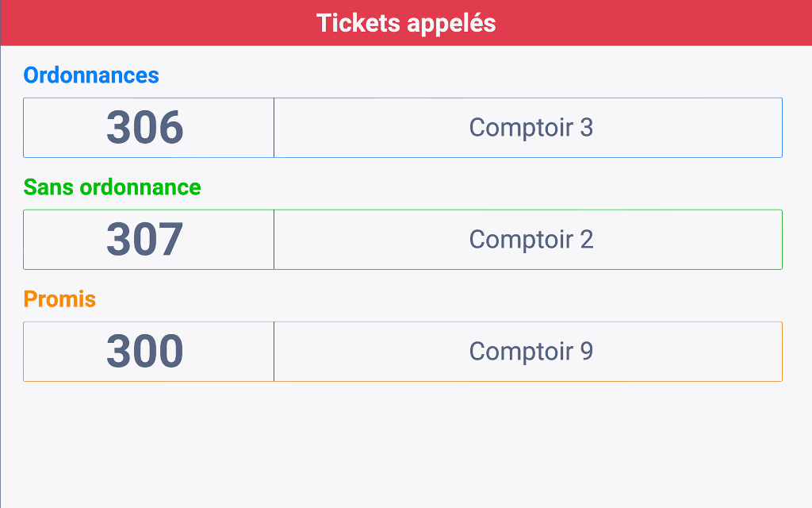
Task: Click the Comptoir 3 counter label
Action: 530,128
